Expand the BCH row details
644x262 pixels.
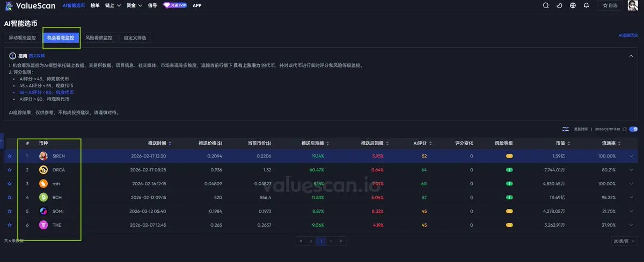(632, 197)
